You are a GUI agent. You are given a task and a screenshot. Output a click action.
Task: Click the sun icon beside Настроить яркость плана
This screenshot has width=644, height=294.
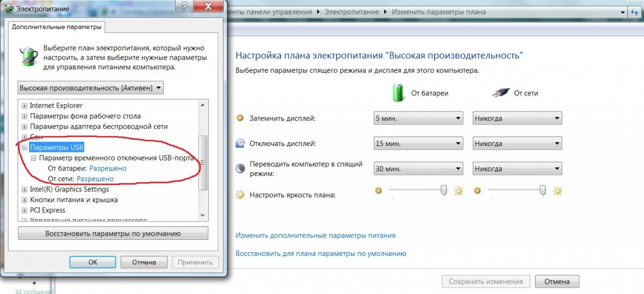pos(240,194)
